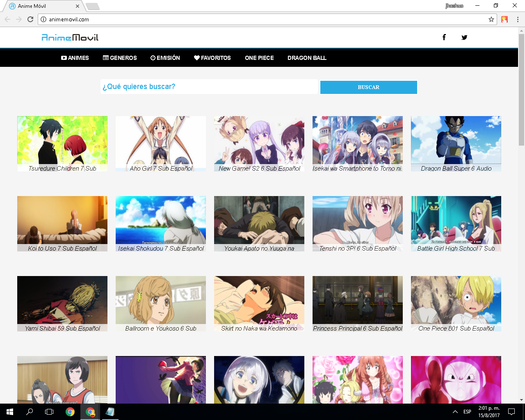The width and height of the screenshot is (525, 420).
Task: Launch Google Chrome from the taskbar
Action: 70,412
